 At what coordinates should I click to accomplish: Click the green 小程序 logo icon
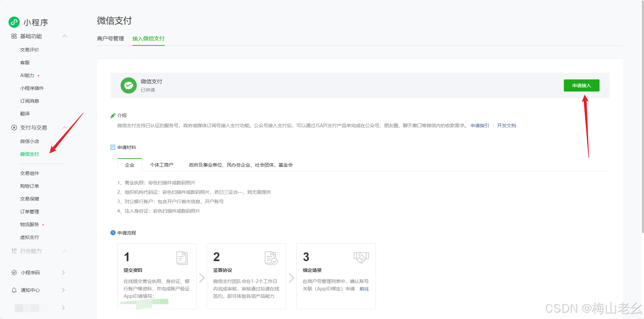(x=14, y=22)
